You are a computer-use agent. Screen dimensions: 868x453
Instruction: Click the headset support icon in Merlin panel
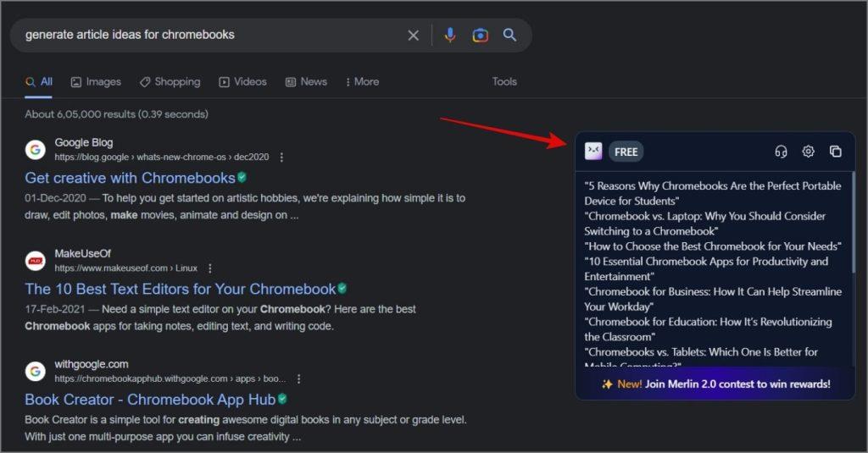click(x=781, y=151)
